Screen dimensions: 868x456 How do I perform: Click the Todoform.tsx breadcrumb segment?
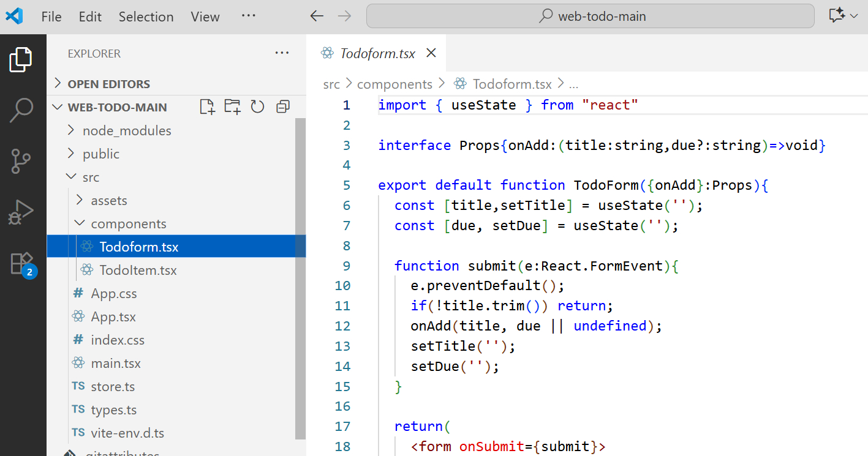(512, 84)
